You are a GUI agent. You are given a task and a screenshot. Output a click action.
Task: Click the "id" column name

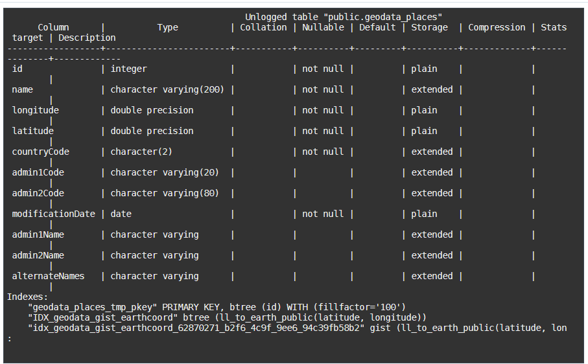tap(17, 69)
